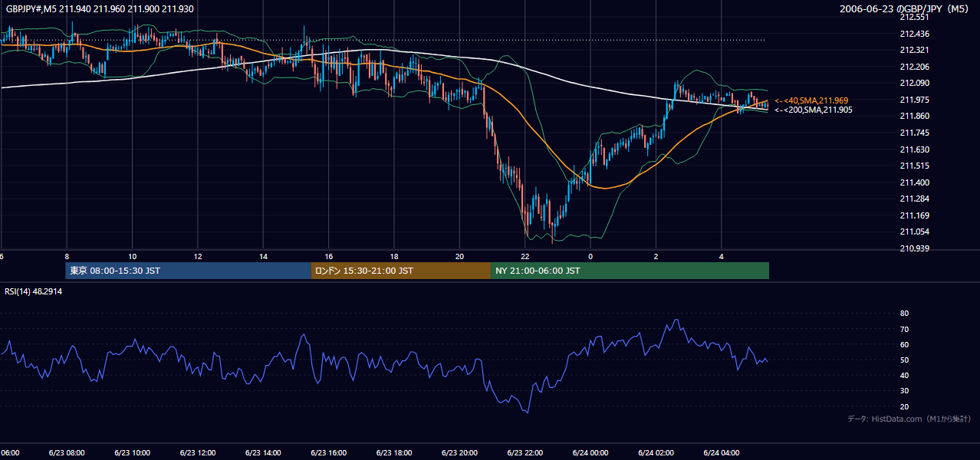This screenshot has width=980, height=460.
Task: Click price axis value 212.090
Action: (x=914, y=83)
